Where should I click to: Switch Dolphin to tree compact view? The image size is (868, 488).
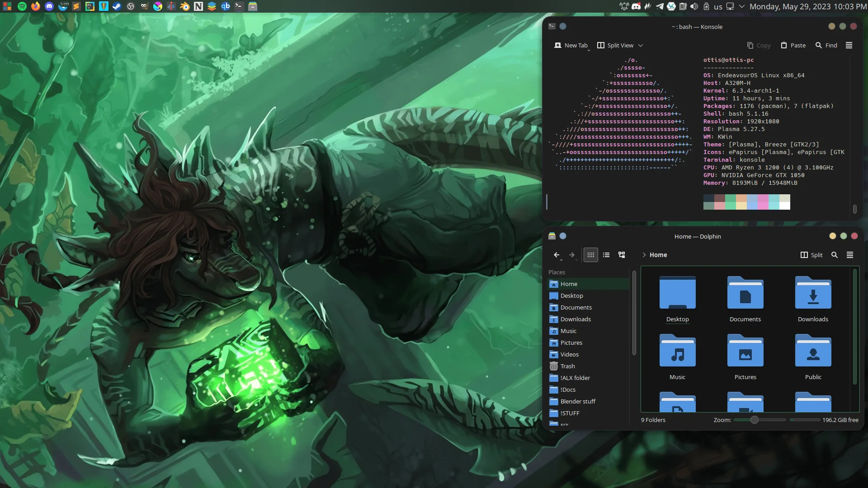click(x=622, y=255)
